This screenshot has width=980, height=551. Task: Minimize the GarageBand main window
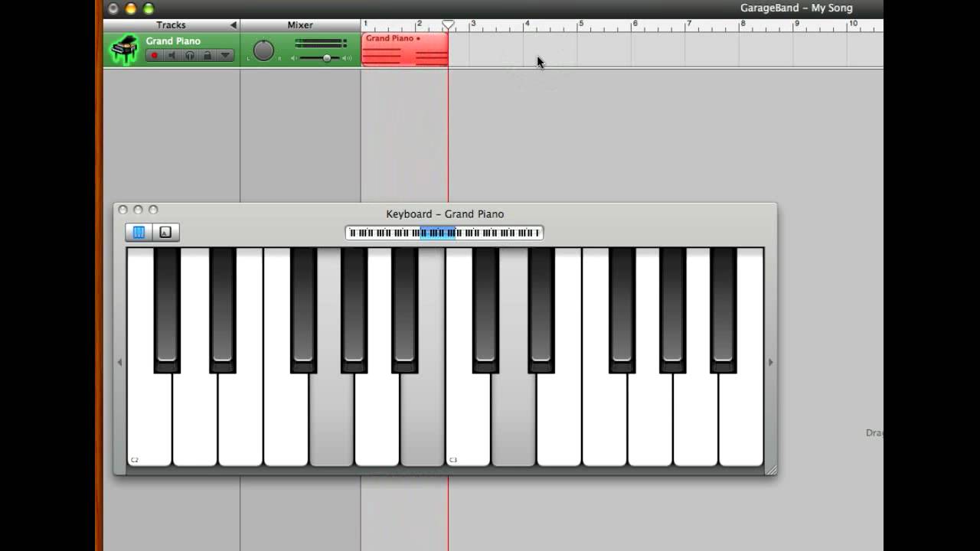[131, 8]
